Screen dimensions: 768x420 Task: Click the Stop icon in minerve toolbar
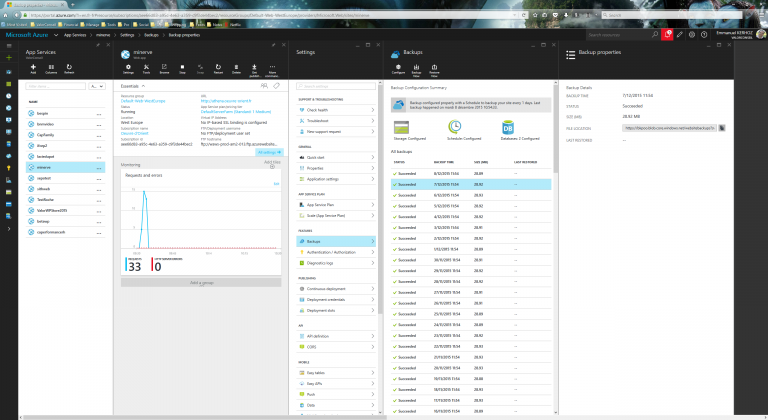(182, 69)
